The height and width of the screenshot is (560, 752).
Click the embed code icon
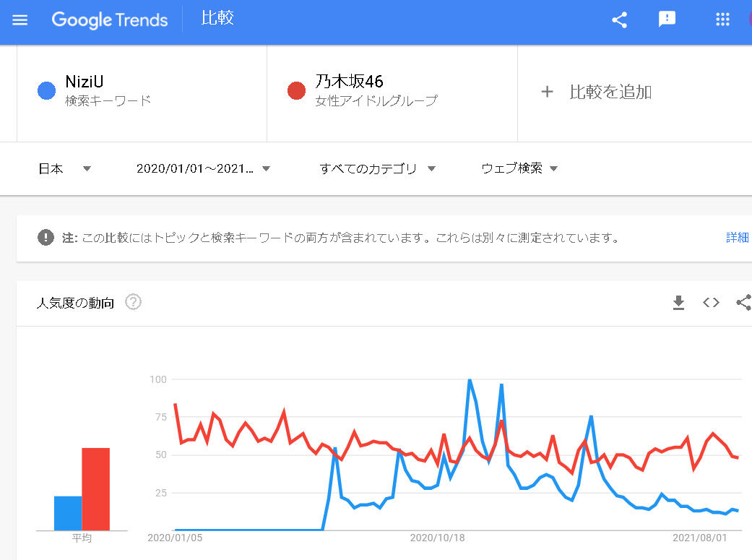click(x=711, y=303)
